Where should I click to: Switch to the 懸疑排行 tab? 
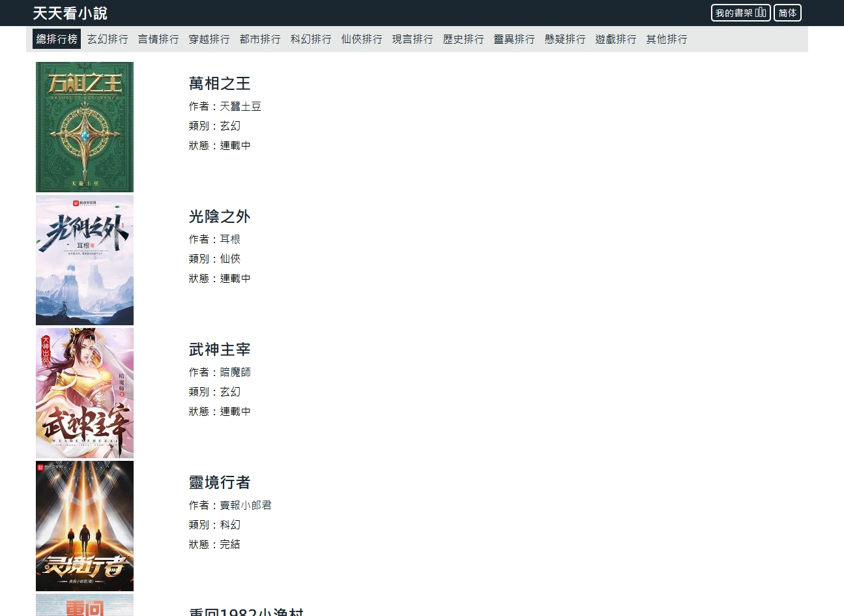click(x=565, y=39)
